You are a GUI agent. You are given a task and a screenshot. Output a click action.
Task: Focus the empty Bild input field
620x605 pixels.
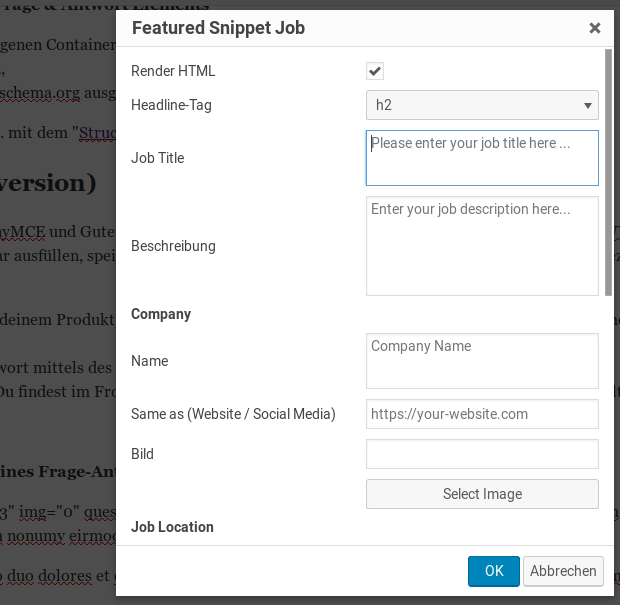(482, 454)
